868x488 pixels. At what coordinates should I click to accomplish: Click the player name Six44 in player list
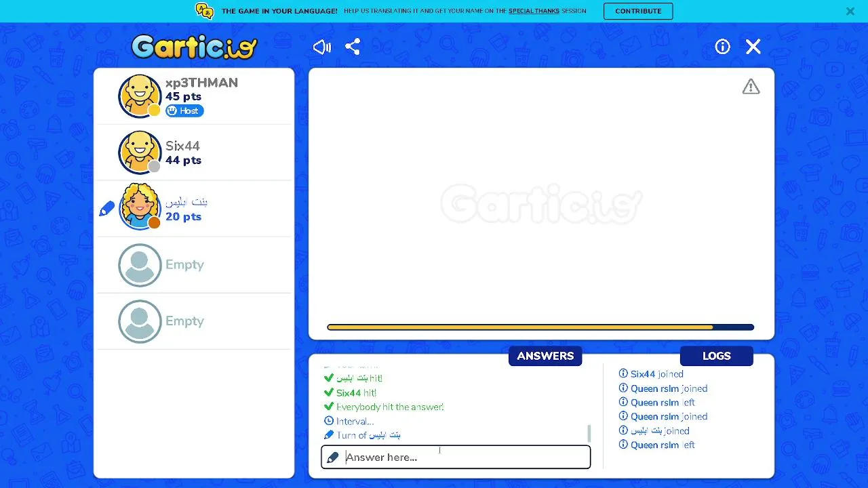click(x=182, y=146)
